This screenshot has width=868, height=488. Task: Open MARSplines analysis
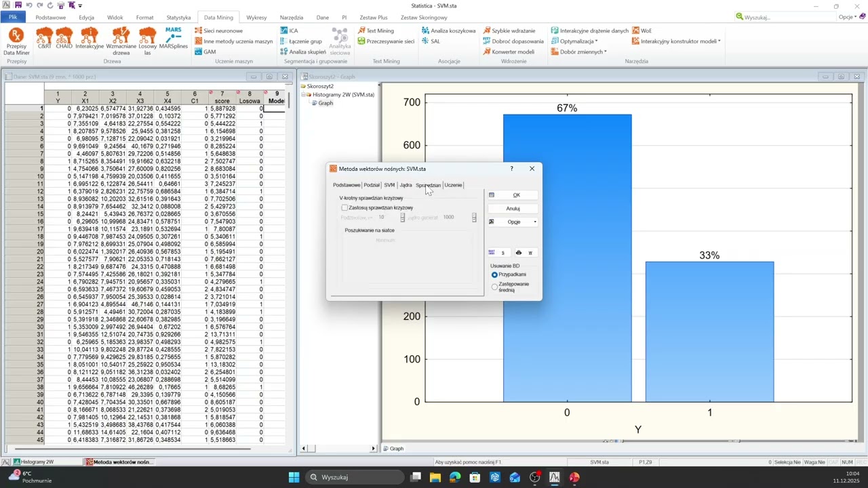(x=174, y=39)
